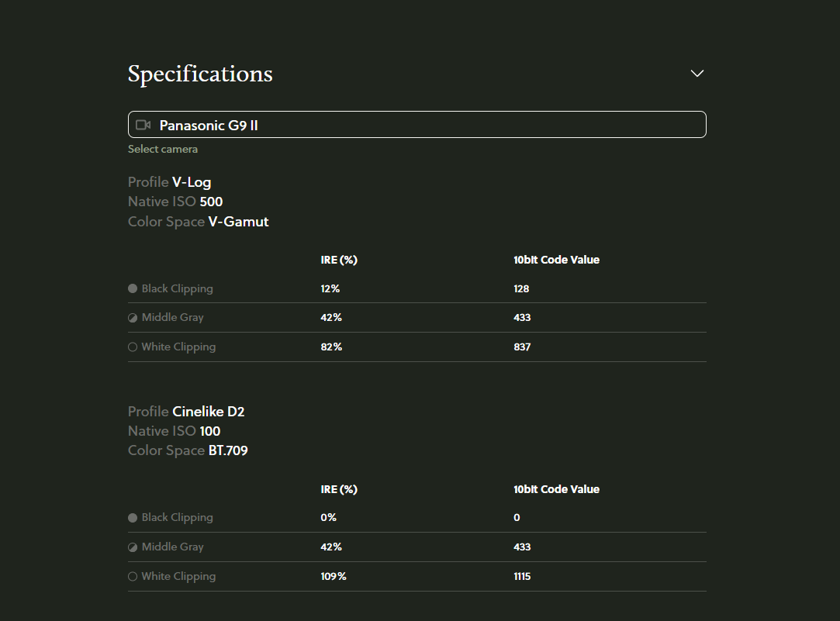Click Cinelike D2 Black Clipping label

(178, 518)
